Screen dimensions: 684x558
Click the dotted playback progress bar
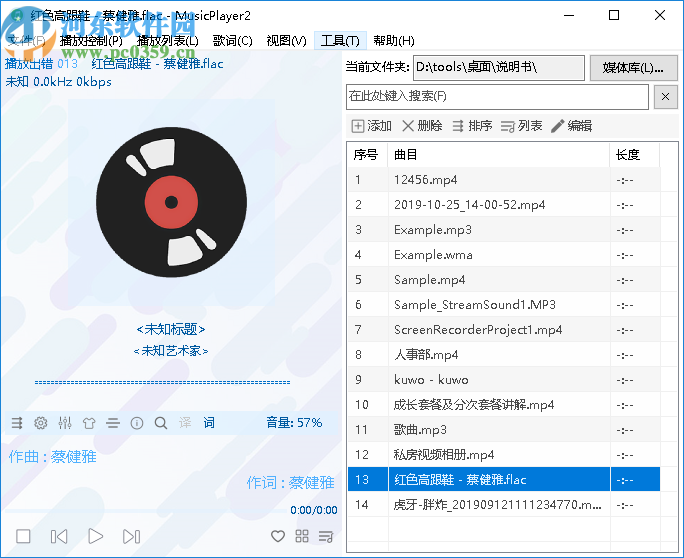click(x=162, y=383)
